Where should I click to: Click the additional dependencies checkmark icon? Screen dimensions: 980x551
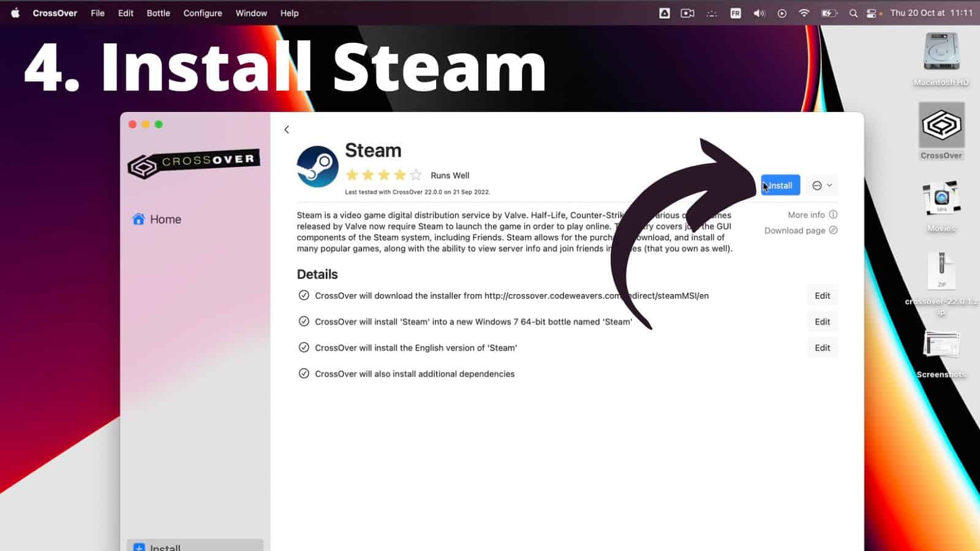tap(304, 373)
